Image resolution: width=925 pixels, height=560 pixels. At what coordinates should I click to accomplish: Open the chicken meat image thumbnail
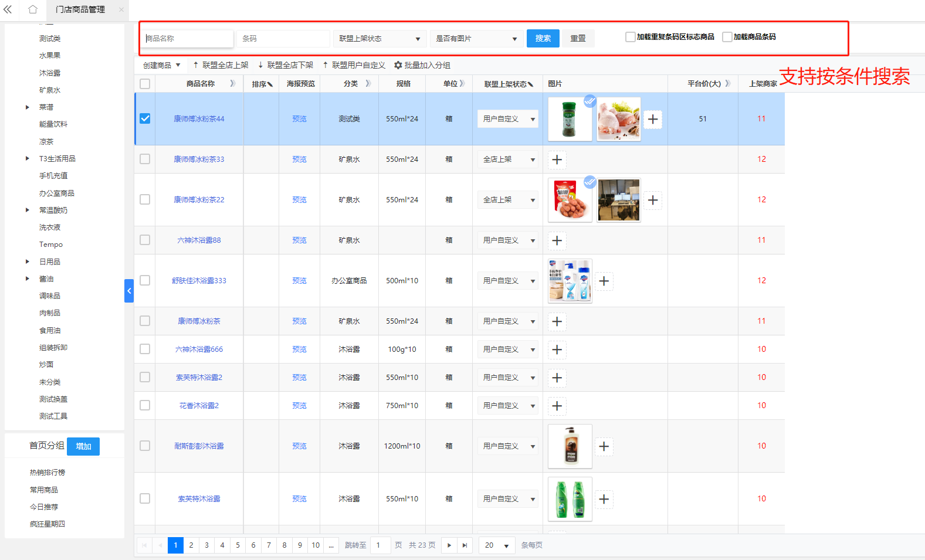[x=619, y=118]
